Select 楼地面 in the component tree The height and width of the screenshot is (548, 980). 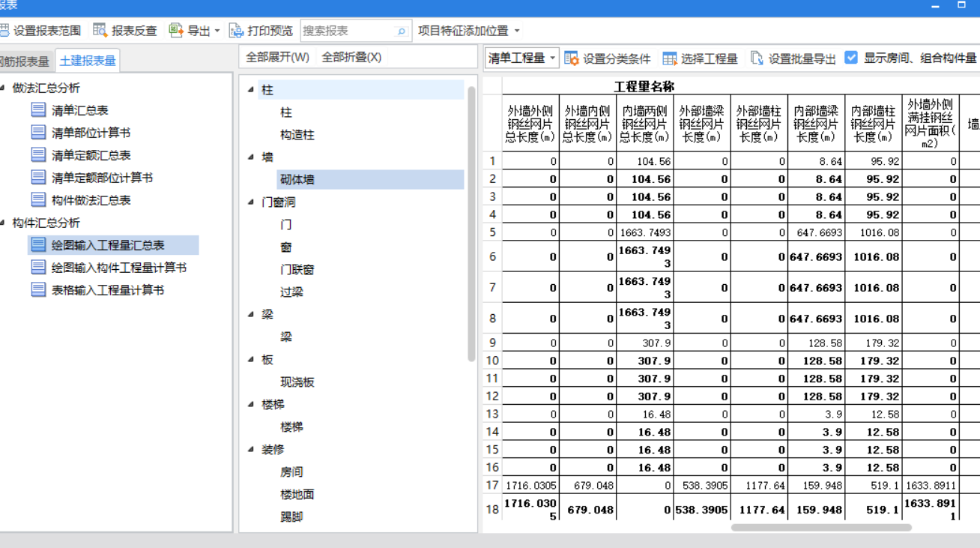(297, 495)
